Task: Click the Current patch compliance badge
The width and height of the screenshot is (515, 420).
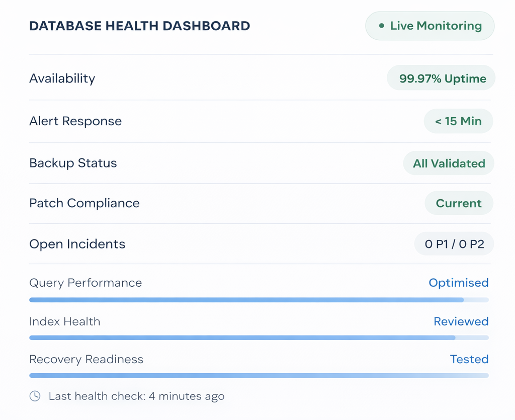Action: 459,203
